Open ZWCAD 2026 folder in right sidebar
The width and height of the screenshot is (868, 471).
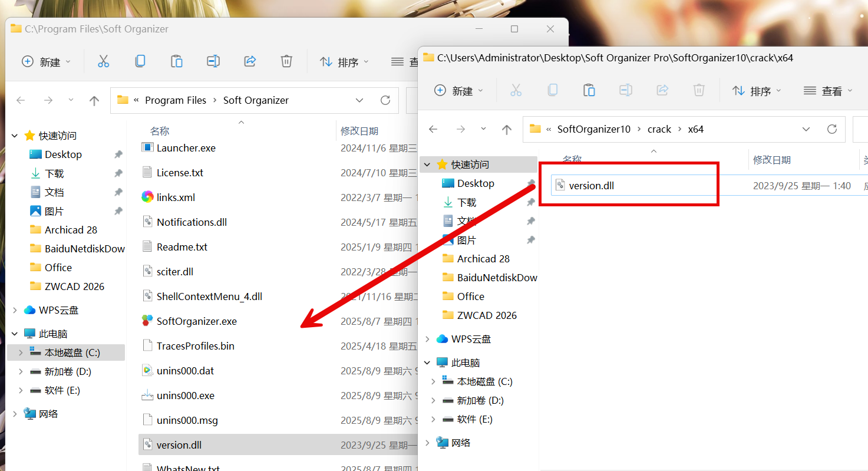tap(486, 315)
